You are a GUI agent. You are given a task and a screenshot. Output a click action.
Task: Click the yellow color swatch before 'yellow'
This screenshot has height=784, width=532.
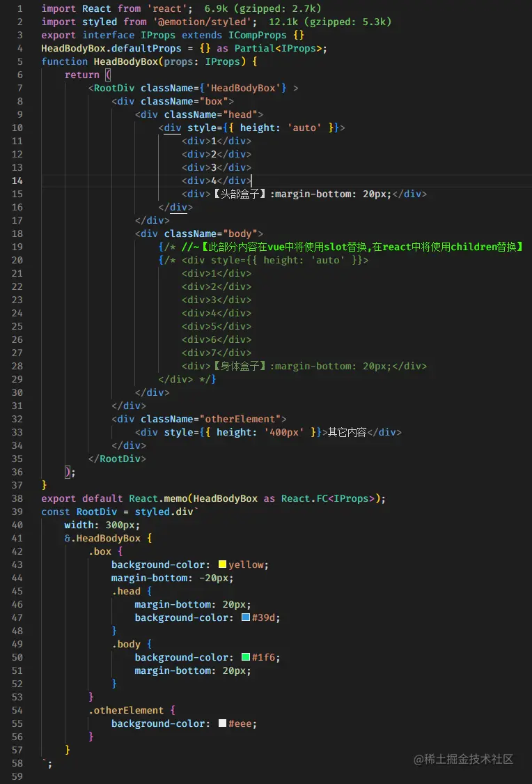222,564
